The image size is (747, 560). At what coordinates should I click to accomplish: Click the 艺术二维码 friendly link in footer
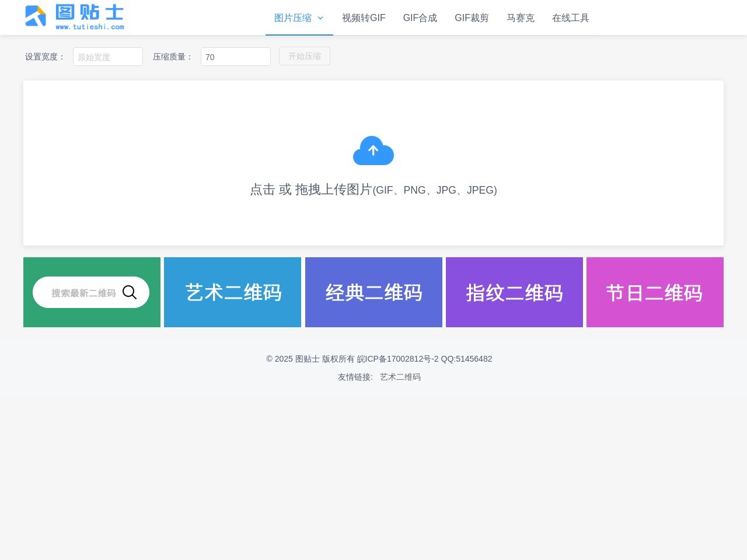(400, 377)
